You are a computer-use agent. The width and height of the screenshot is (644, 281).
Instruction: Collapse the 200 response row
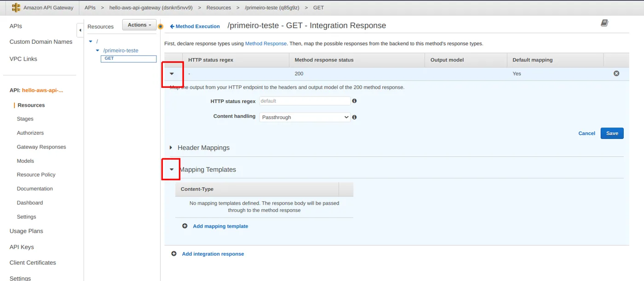172,74
